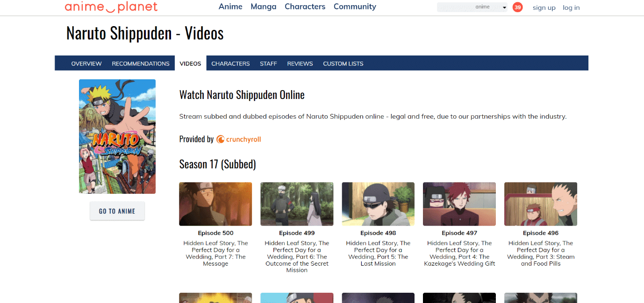Open the CUSTOM LISTS tab
Screen dimensions: 644x303
(x=343, y=63)
